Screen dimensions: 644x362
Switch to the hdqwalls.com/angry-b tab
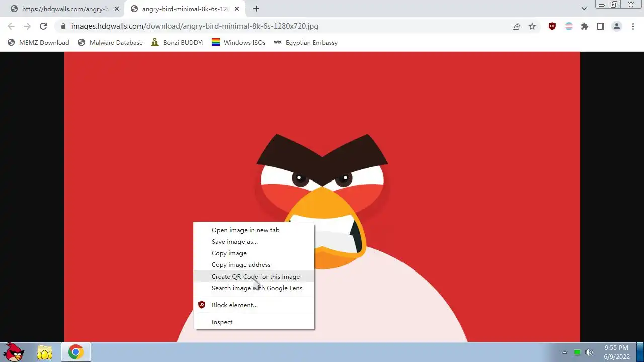[64, 9]
